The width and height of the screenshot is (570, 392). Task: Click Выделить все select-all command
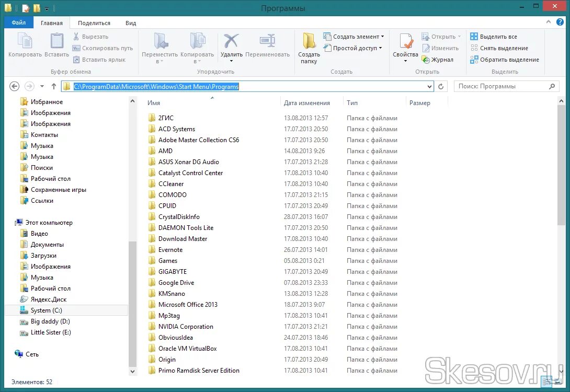pos(494,37)
